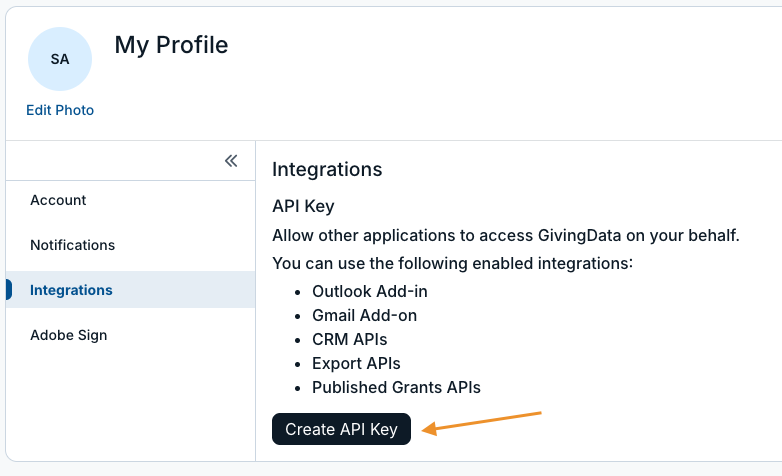This screenshot has width=782, height=476.
Task: Click the My Profile heading
Action: (x=172, y=45)
